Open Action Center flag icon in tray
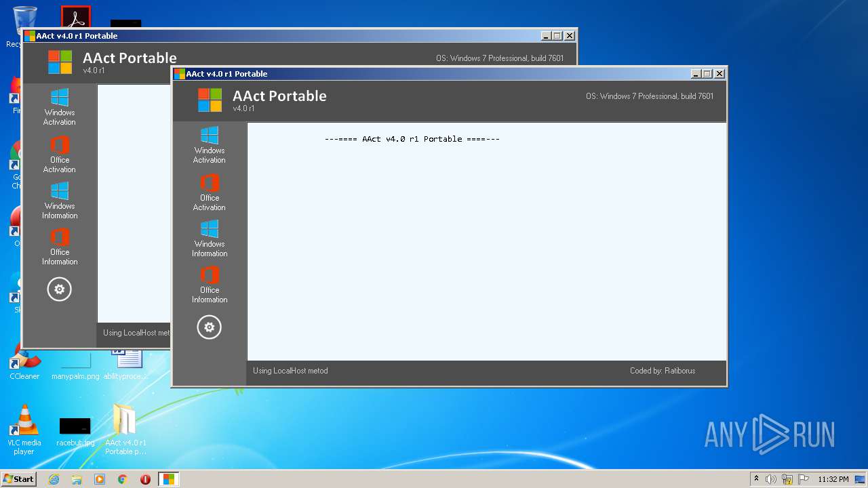This screenshot has width=868, height=488. point(804,479)
